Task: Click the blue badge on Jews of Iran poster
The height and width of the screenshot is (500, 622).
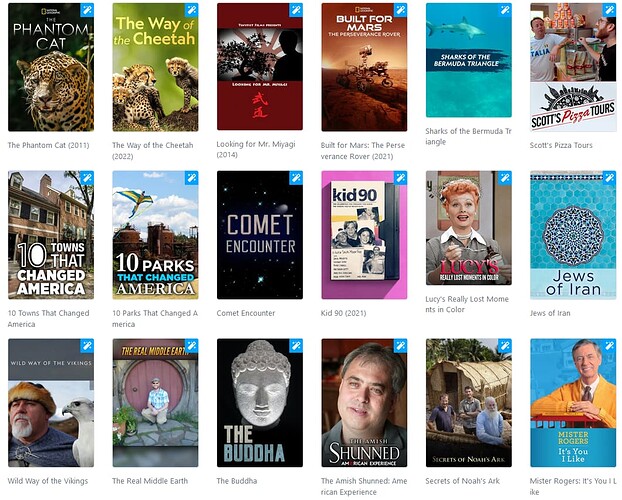Action: (x=609, y=178)
